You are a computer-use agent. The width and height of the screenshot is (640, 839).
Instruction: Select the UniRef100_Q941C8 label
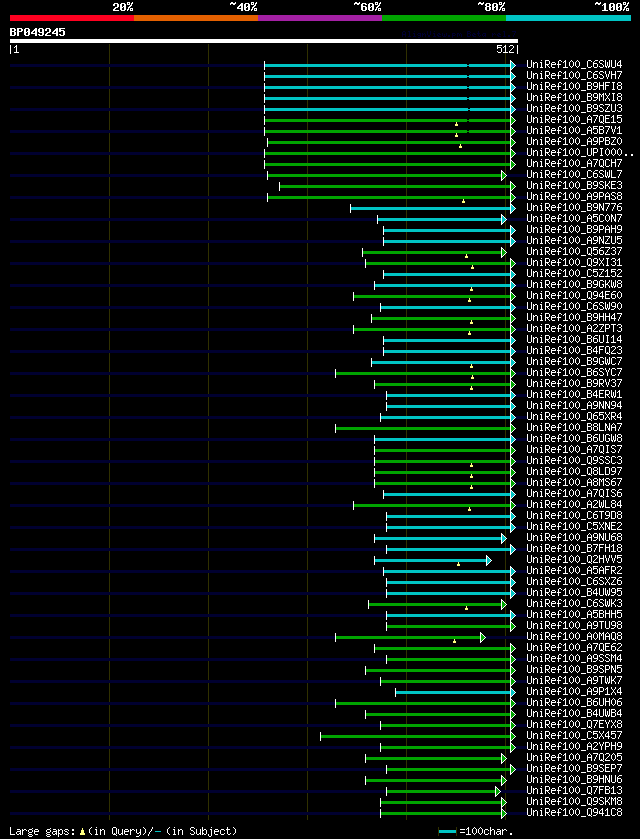click(x=574, y=813)
